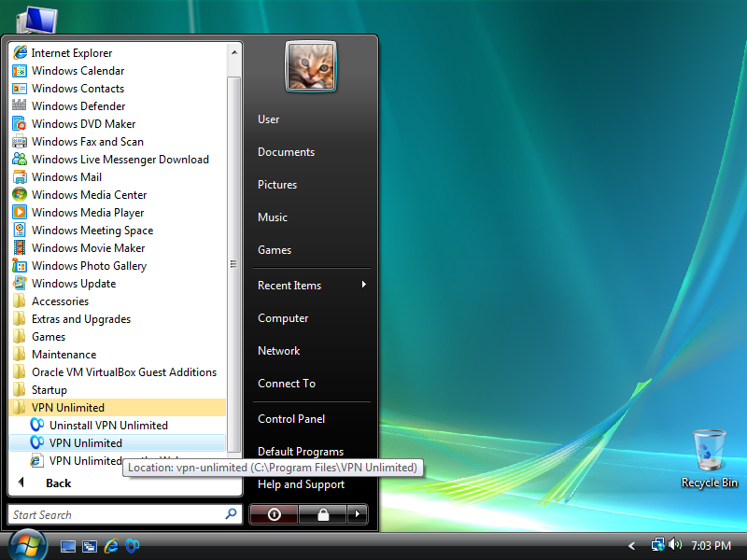Expand the Startup folder
The width and height of the screenshot is (747, 560).
coord(118,389)
